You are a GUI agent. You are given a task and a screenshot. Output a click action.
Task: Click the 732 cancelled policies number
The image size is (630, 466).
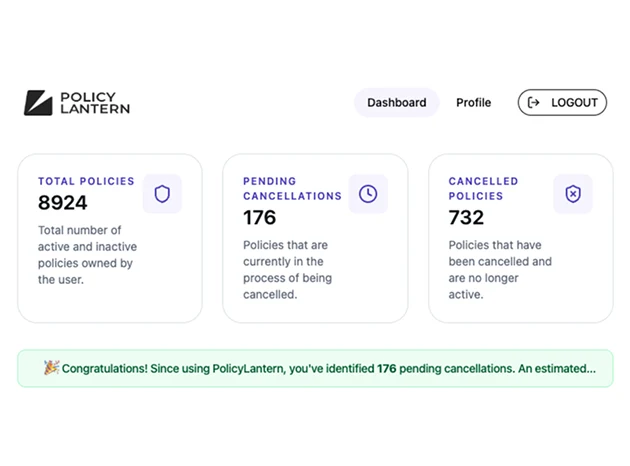click(466, 217)
